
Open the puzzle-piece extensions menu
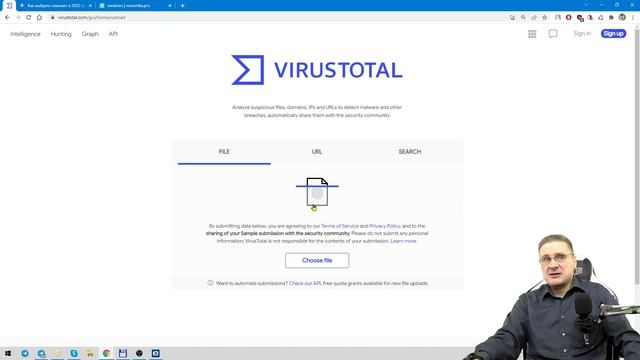(x=611, y=18)
